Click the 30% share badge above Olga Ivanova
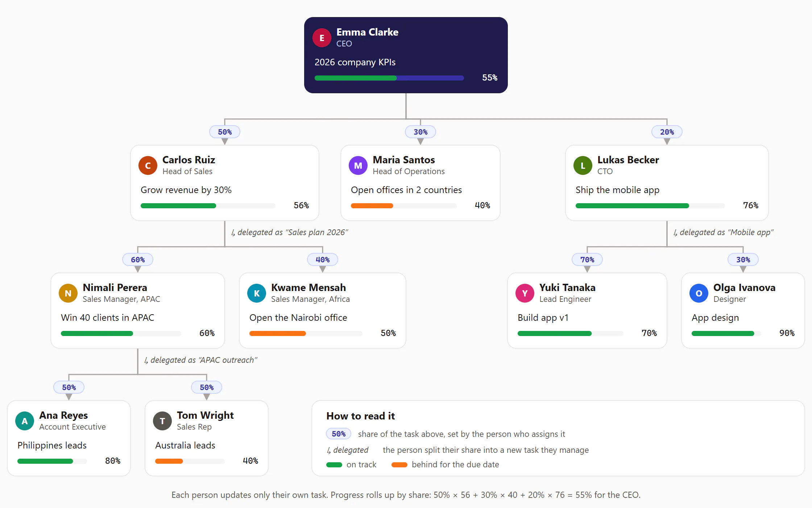This screenshot has width=812, height=508. [743, 259]
